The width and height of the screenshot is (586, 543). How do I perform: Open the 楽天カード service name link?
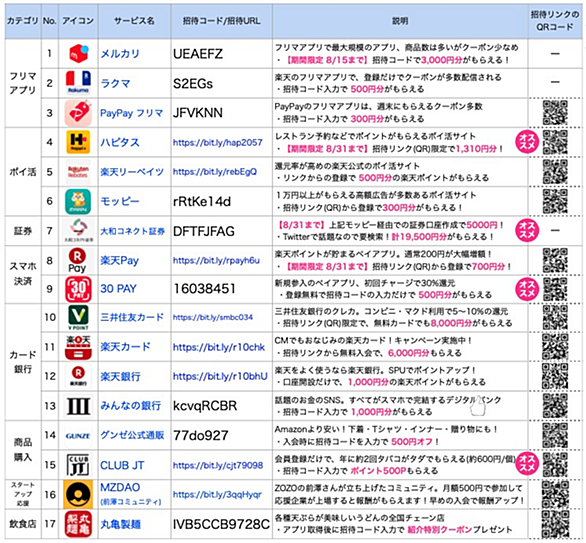[x=125, y=347]
